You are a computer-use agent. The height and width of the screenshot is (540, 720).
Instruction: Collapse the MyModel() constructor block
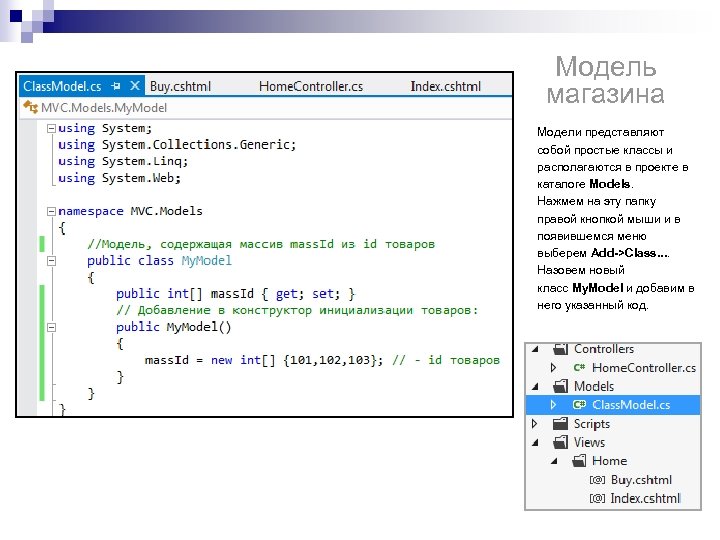[x=51, y=327]
